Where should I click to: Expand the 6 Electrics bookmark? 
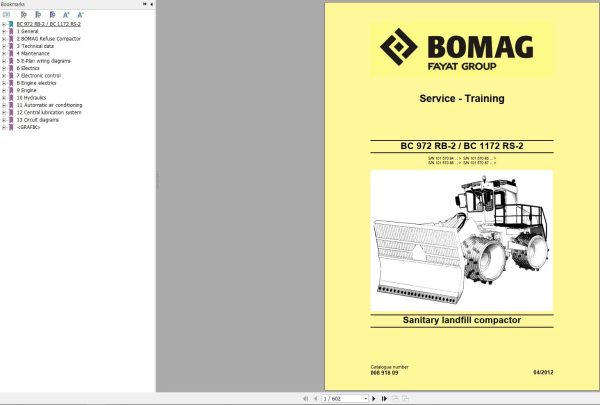coord(4,68)
